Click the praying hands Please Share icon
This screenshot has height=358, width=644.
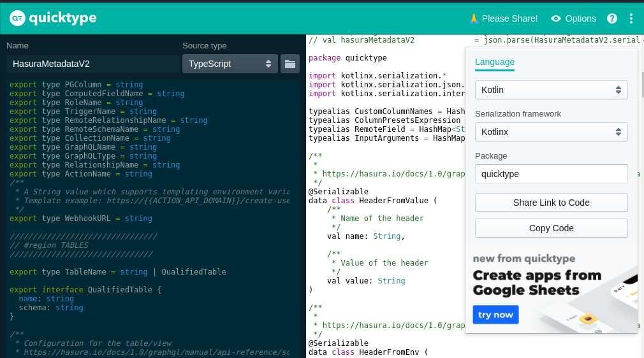click(x=474, y=18)
